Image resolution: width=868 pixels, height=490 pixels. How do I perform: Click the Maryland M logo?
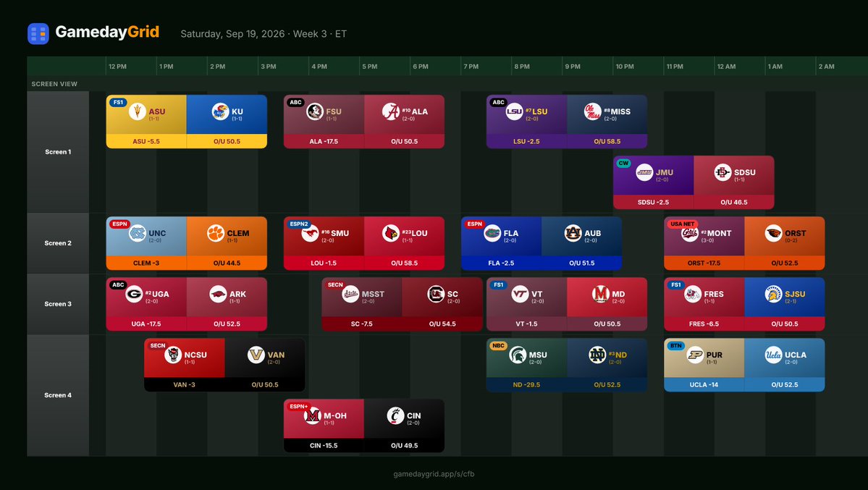coord(601,294)
